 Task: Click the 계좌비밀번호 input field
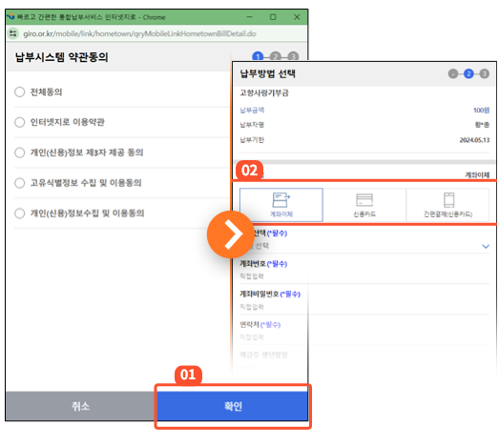pyautogui.click(x=364, y=307)
